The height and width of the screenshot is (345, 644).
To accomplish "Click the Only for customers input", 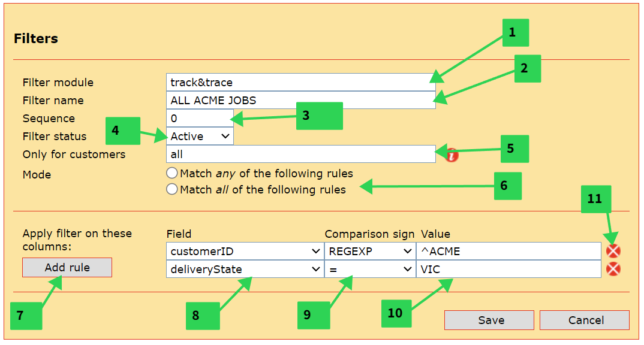I will pyautogui.click(x=300, y=154).
